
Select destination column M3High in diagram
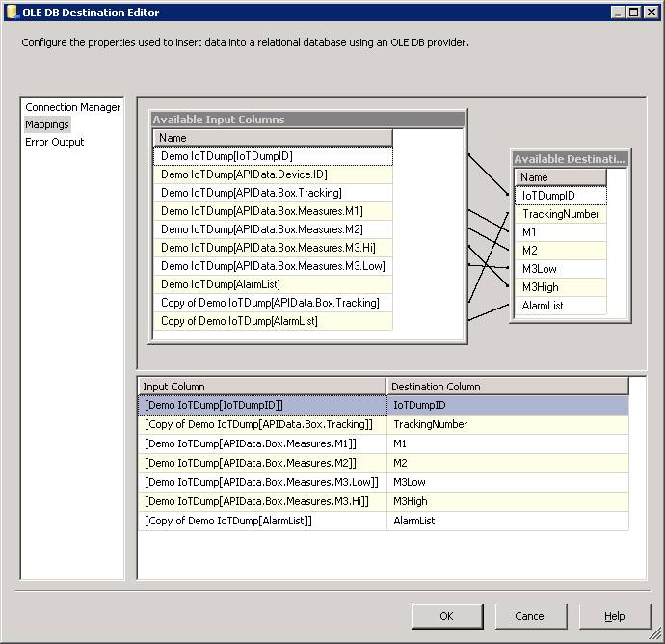click(560, 287)
